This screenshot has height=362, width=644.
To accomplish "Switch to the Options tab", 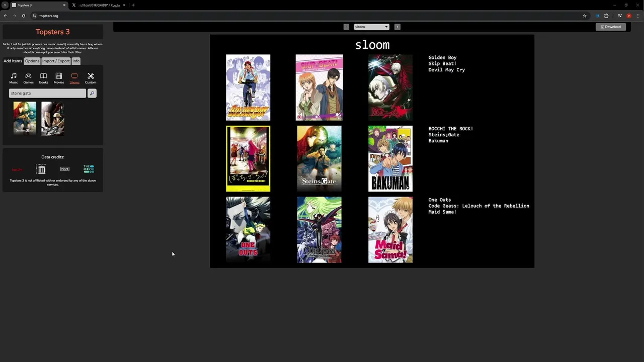I will point(32,61).
